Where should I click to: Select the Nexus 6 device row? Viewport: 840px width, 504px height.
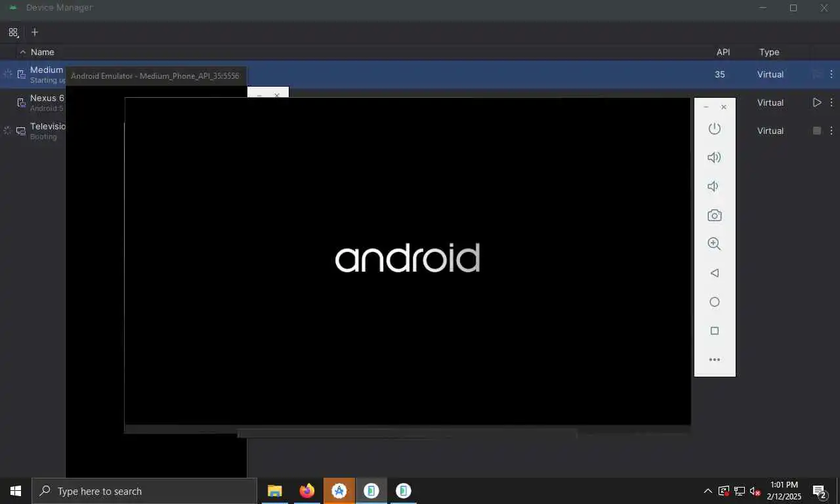point(420,102)
